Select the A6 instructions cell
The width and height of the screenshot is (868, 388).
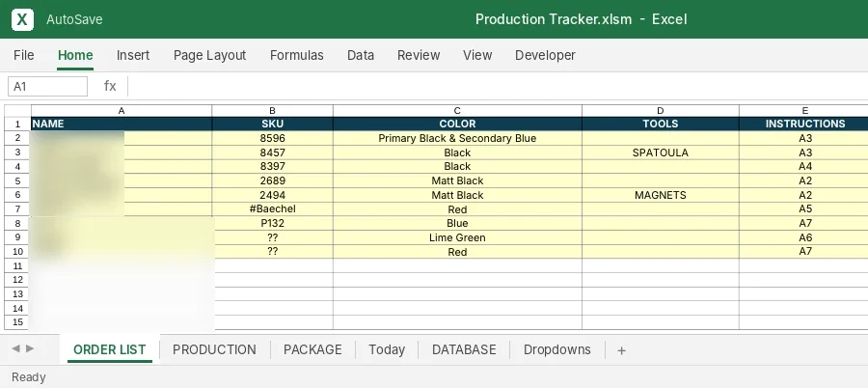pyautogui.click(x=804, y=237)
